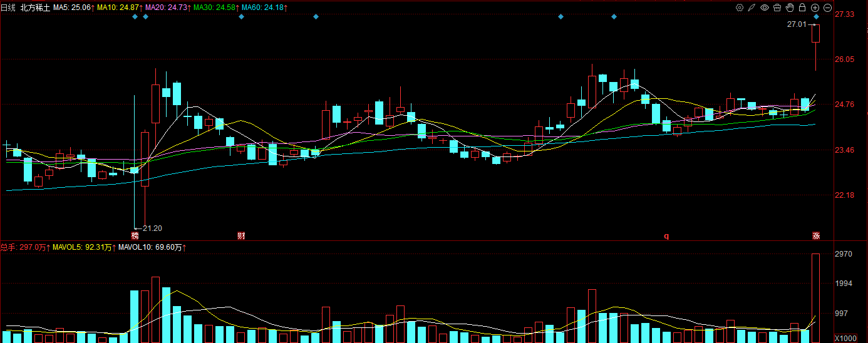
Task: Click the 2970 volume axis value
Action: pos(844,254)
